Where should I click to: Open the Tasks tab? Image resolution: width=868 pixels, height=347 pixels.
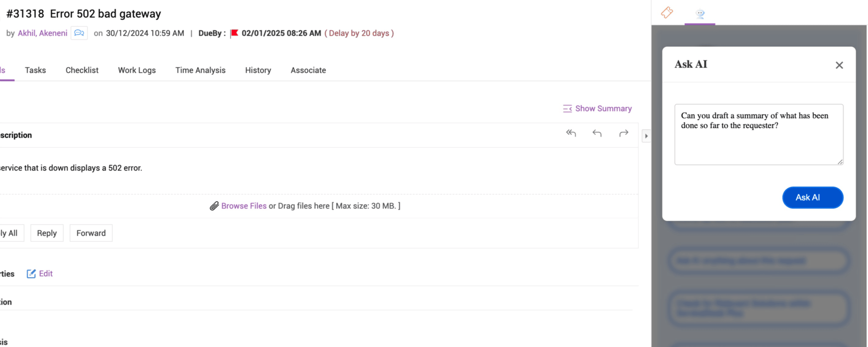(35, 70)
